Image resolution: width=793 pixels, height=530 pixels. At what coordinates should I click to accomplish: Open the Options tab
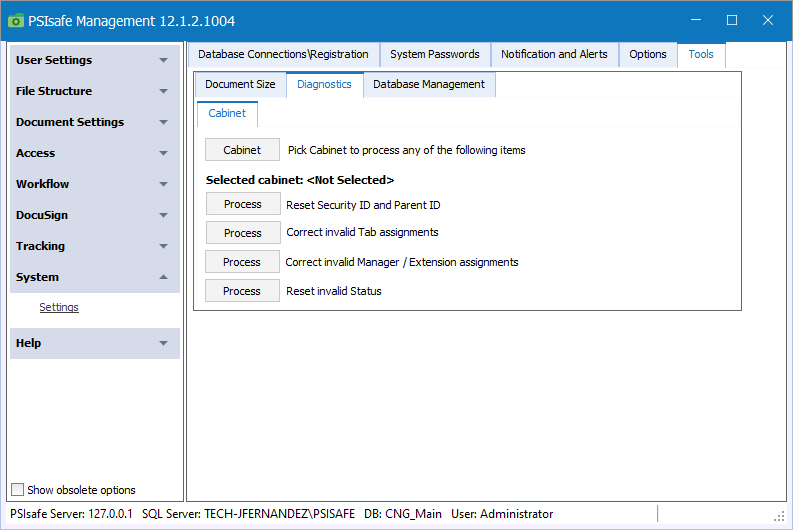point(648,54)
